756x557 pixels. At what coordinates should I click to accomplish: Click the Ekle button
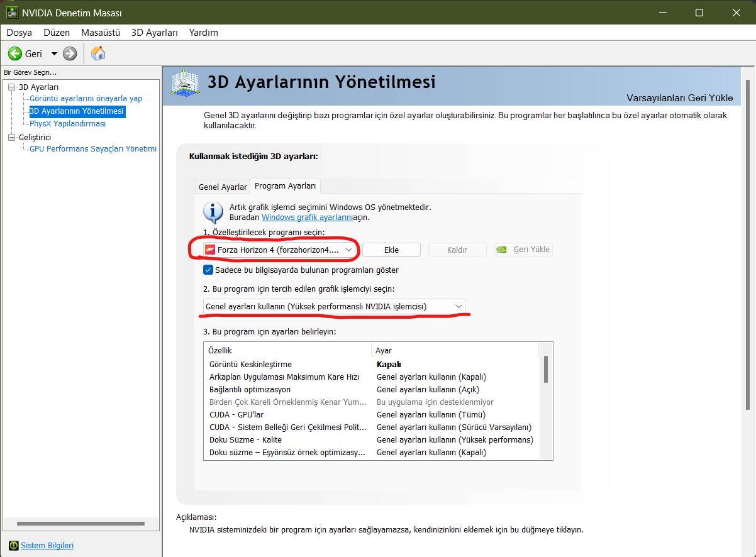(391, 250)
